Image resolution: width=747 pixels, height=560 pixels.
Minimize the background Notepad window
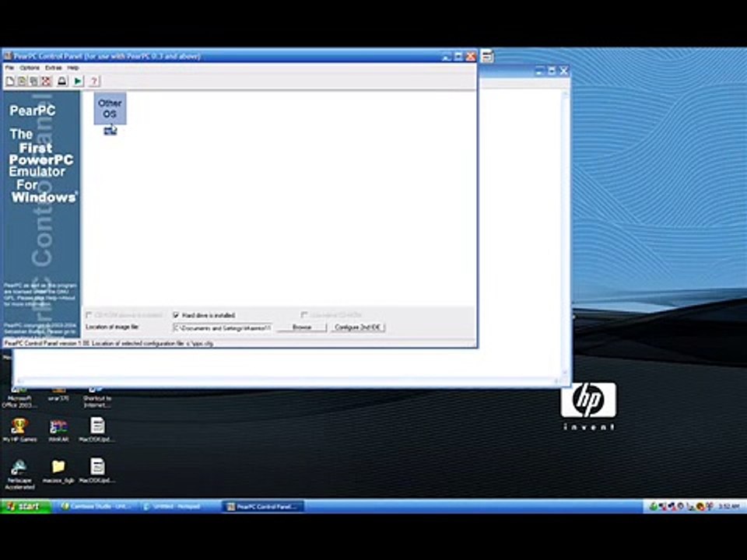coord(539,72)
